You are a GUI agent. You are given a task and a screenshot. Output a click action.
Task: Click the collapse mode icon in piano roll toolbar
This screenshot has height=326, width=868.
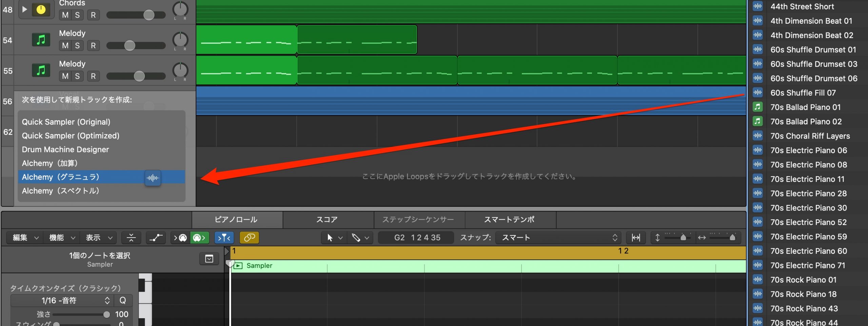coord(131,238)
